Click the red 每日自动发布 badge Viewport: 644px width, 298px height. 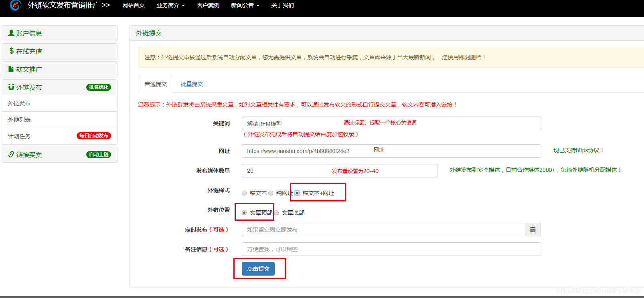[94, 136]
